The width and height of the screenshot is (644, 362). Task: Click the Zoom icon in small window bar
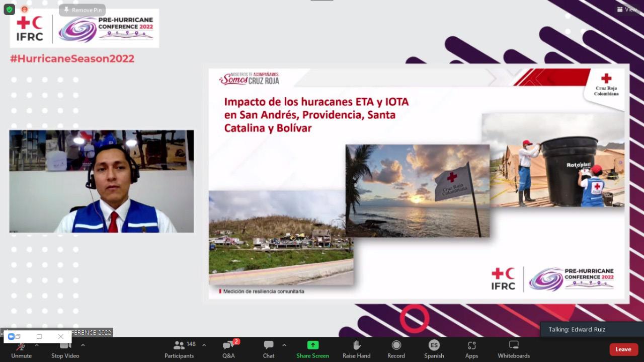pos(11,337)
